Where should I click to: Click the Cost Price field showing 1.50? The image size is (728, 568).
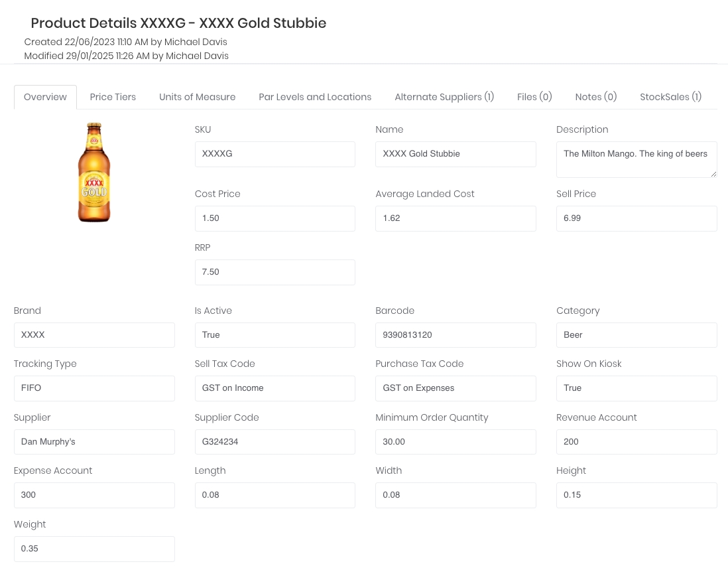275,218
